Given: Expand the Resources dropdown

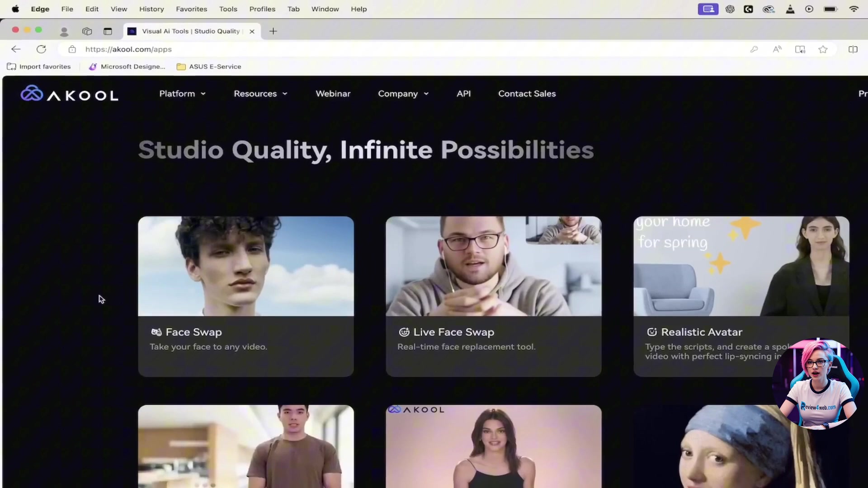Looking at the screenshot, I should pos(260,94).
